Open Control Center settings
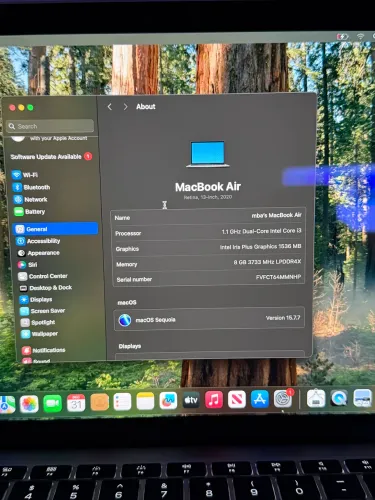 pyautogui.click(x=43, y=276)
